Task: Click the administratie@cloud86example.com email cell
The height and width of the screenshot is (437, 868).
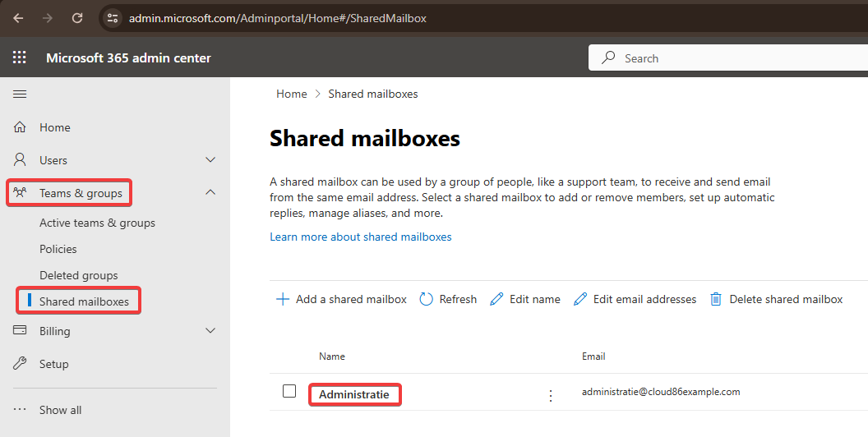Action: point(661,392)
